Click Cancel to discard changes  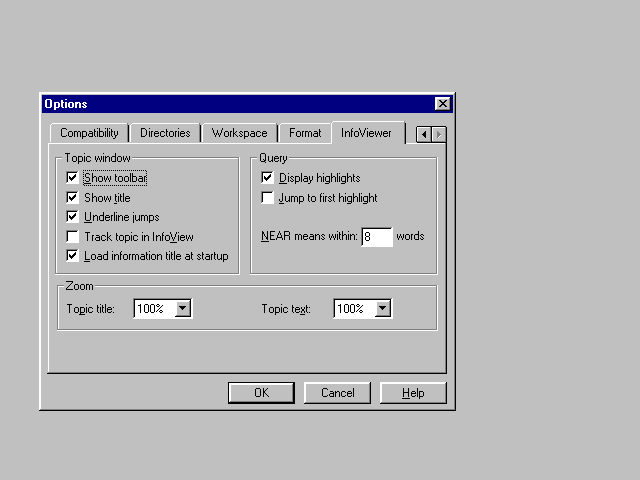337,393
